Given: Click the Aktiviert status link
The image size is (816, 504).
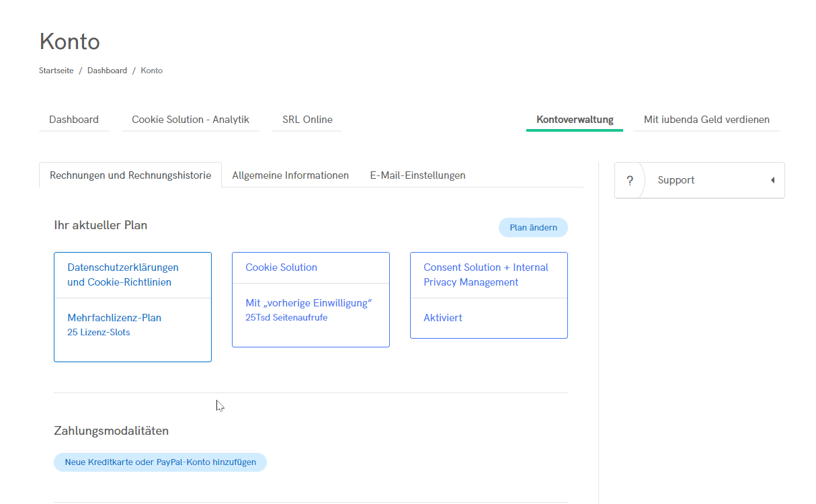Looking at the screenshot, I should (x=443, y=318).
